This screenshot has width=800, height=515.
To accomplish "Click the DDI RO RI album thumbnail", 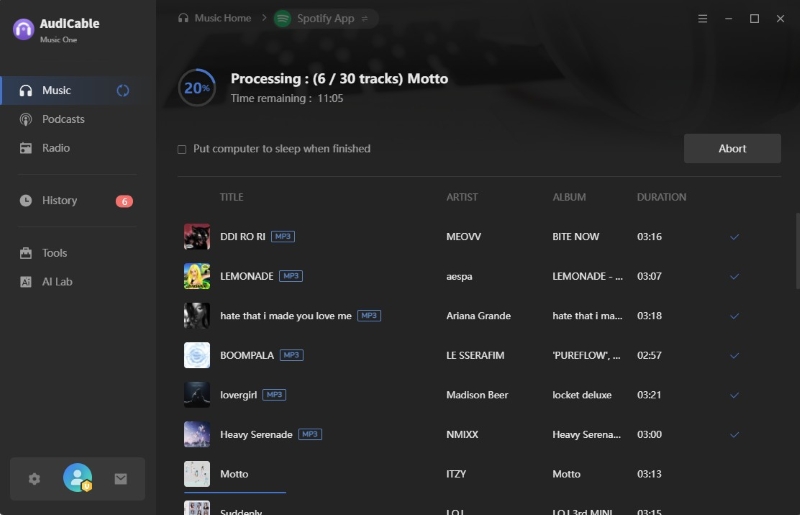I will (x=197, y=236).
